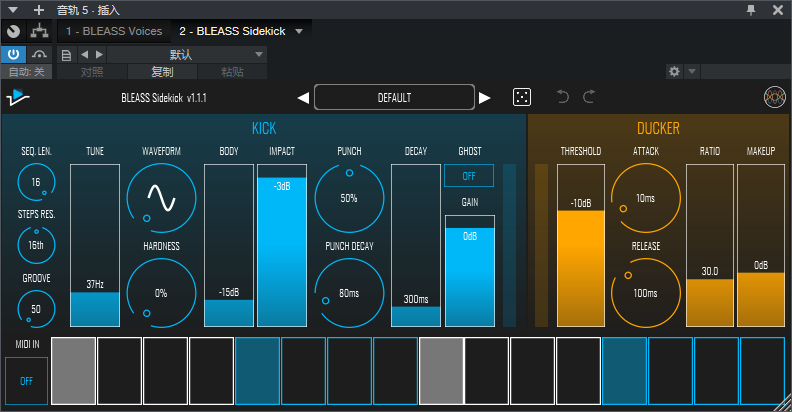Click the RATIO slider at 30.0
Screen dimensions: 792x412
tap(710, 245)
